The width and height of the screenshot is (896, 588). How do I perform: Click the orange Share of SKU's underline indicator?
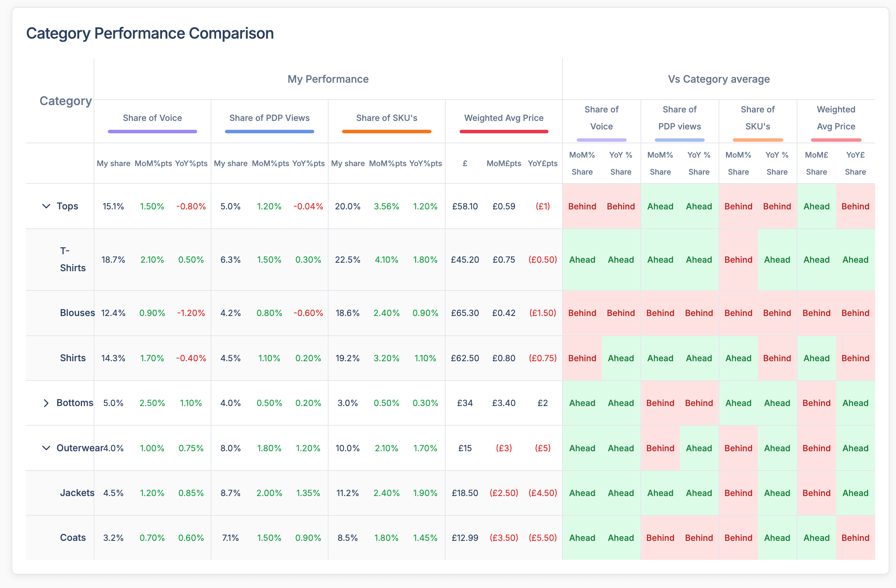(x=386, y=132)
